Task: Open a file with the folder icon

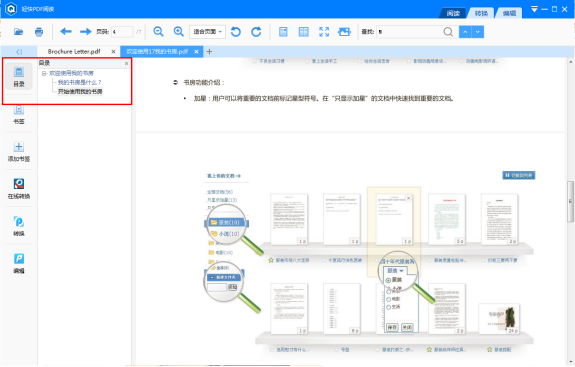Action: [x=18, y=32]
